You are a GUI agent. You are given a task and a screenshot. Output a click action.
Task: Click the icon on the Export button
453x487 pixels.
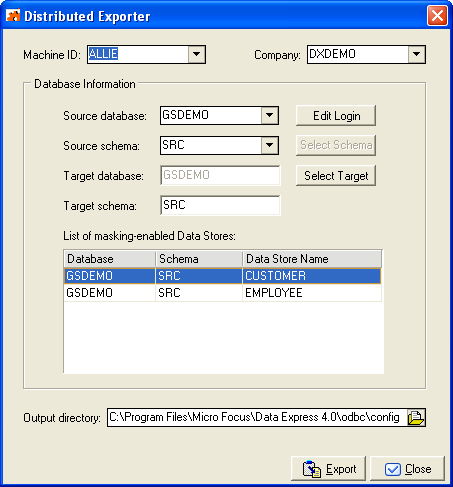(x=312, y=469)
